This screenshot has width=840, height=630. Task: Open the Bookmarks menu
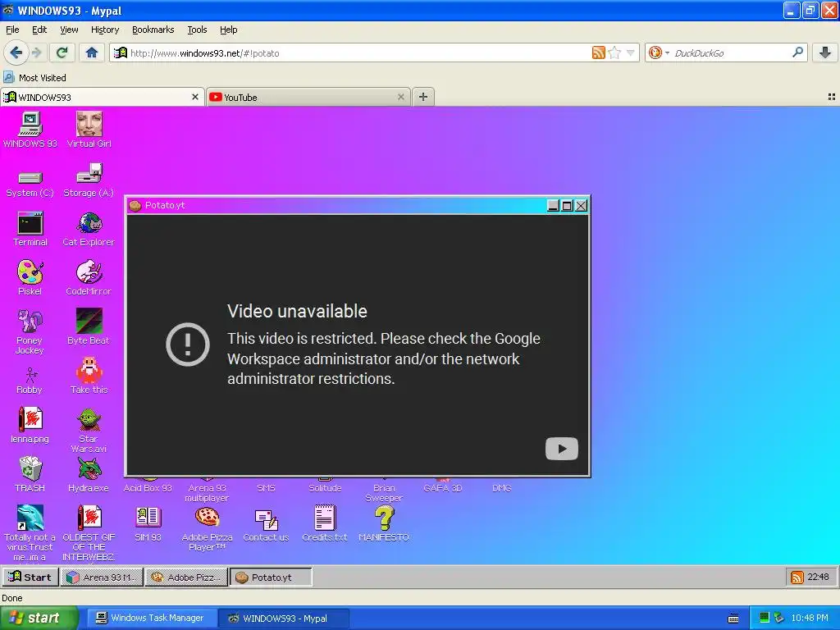(153, 30)
